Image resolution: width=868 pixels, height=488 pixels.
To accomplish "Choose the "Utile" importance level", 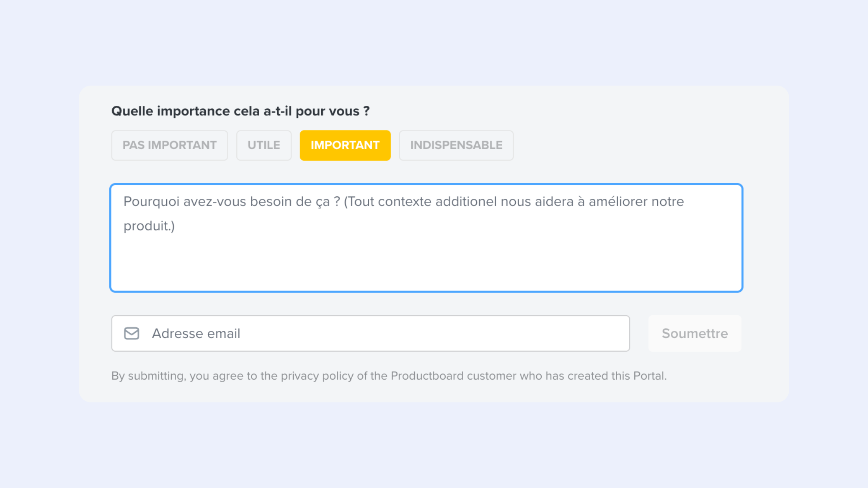I will point(263,145).
